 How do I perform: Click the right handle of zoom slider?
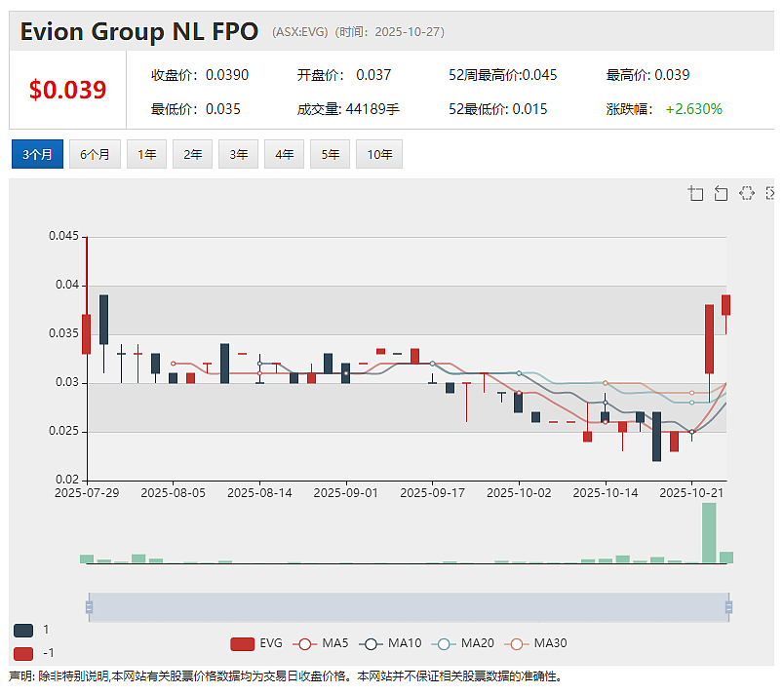coord(728,607)
